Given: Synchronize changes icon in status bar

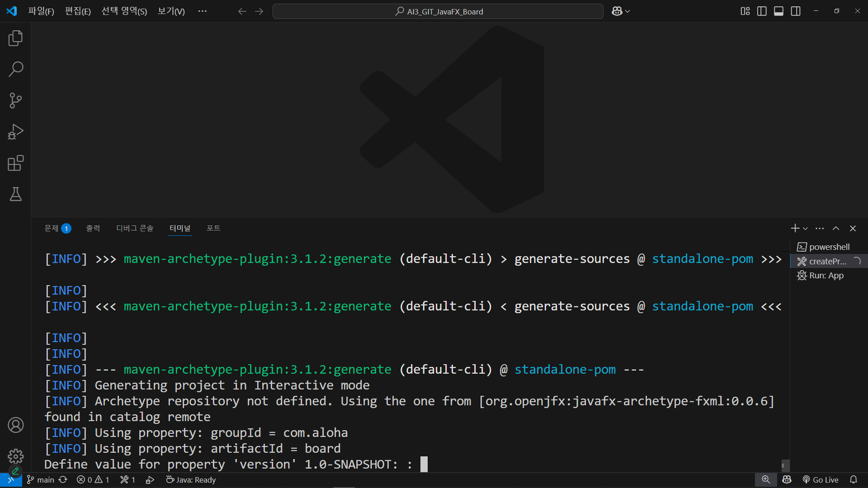Looking at the screenshot, I should pos(63,480).
